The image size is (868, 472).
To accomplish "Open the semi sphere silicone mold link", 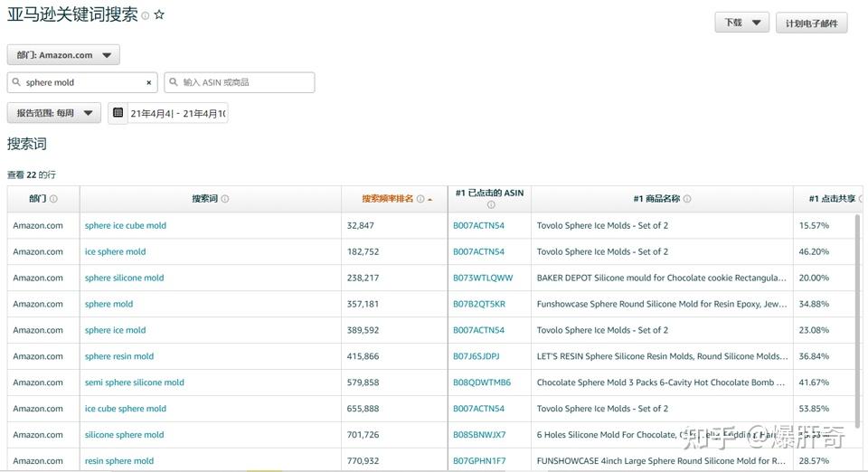I will point(135,382).
